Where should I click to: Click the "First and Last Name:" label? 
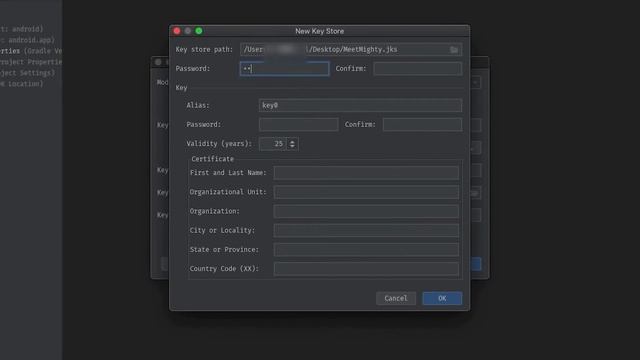(228, 173)
